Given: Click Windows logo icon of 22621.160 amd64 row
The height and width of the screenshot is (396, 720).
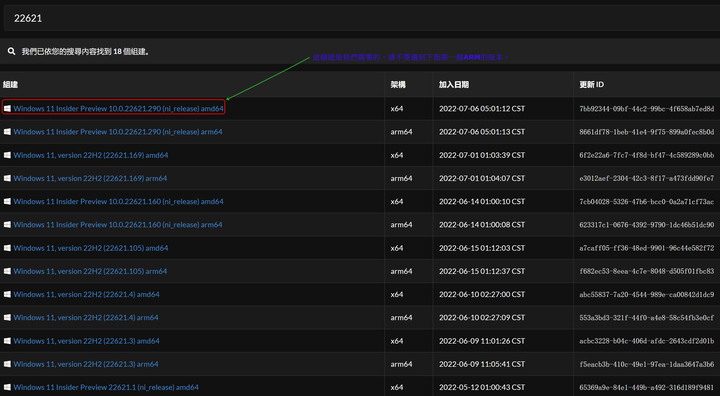Looking at the screenshot, I should tap(7, 202).
